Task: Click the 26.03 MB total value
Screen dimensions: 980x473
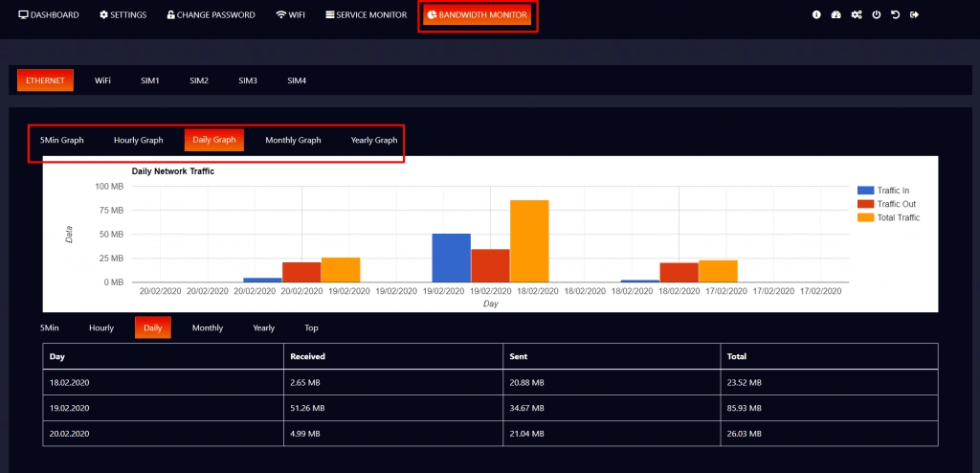Action: pos(744,434)
